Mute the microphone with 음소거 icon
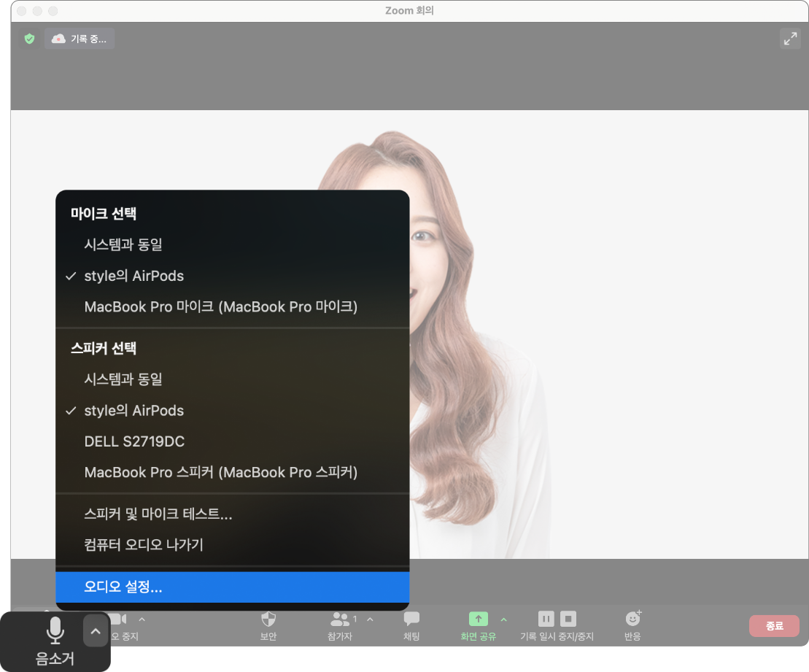The width and height of the screenshot is (809, 672). pyautogui.click(x=55, y=631)
